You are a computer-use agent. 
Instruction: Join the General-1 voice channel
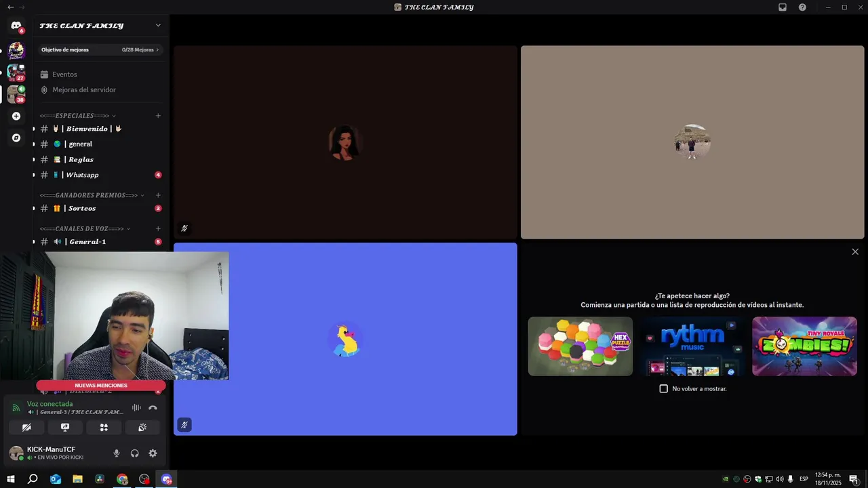point(100,241)
